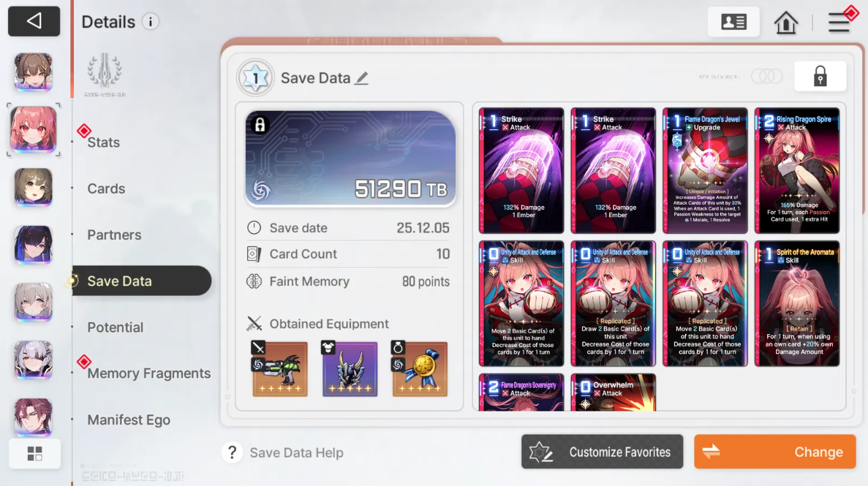Open the Details info icon
The image size is (868, 486).
pyautogui.click(x=150, y=22)
